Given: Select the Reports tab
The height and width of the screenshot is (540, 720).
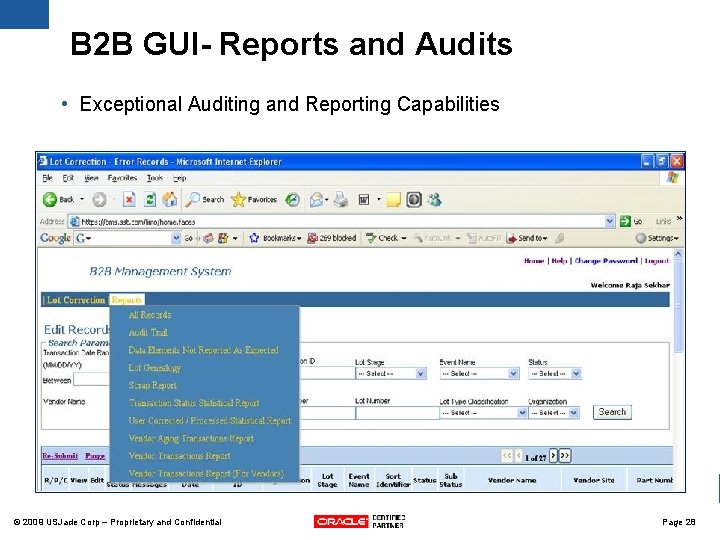Looking at the screenshot, I should click(127, 300).
